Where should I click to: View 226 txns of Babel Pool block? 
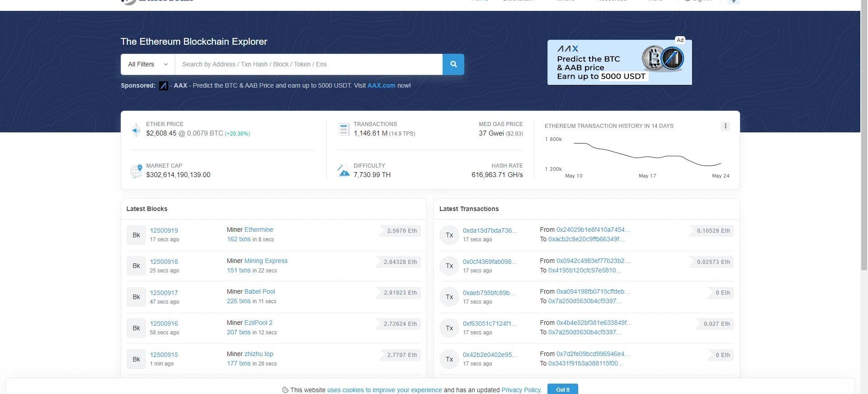tap(238, 301)
